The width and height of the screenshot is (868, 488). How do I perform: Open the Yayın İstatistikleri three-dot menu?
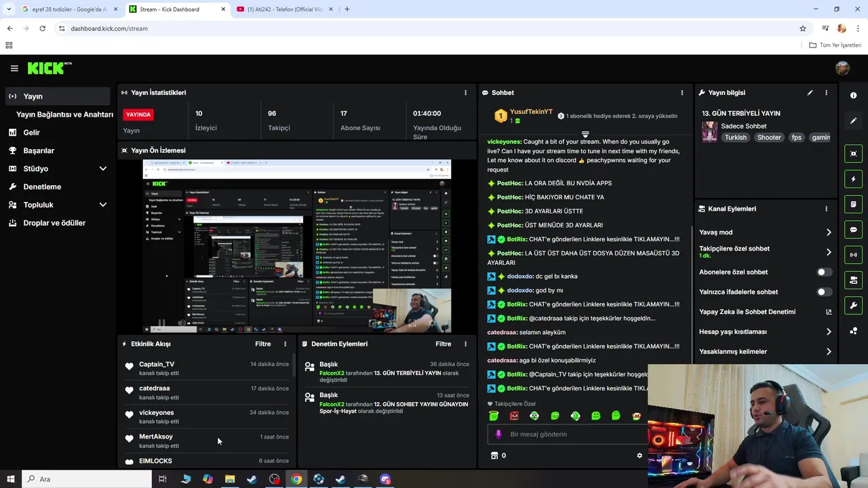(x=465, y=93)
